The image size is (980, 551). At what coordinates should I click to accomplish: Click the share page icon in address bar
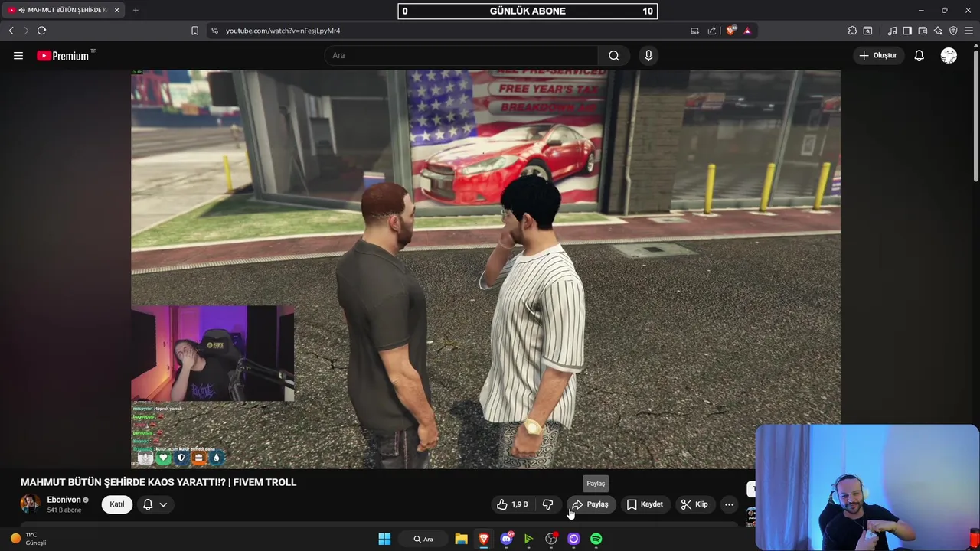712,31
